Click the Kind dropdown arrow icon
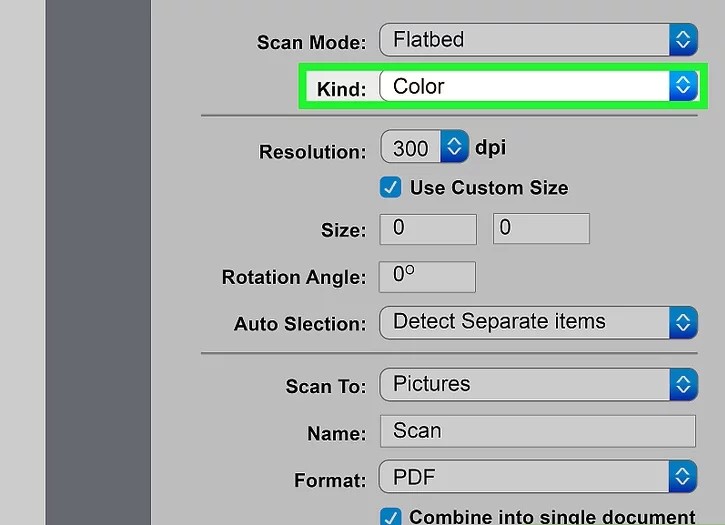Image resolution: width=725 pixels, height=525 pixels. pyautogui.click(x=683, y=86)
